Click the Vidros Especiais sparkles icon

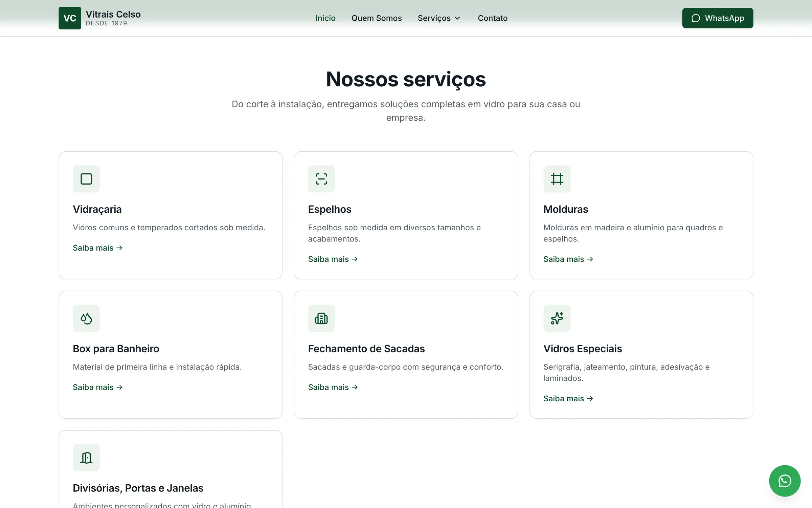(x=557, y=318)
